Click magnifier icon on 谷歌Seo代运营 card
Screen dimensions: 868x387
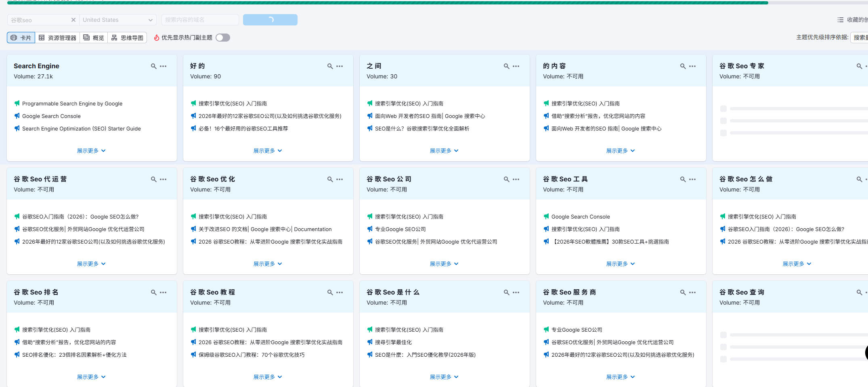154,179
